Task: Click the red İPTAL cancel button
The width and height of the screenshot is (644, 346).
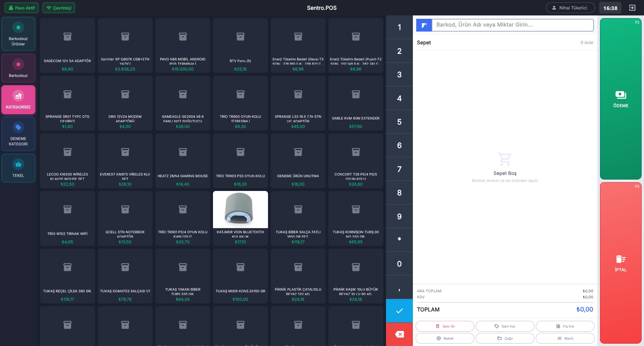Action: (x=620, y=263)
